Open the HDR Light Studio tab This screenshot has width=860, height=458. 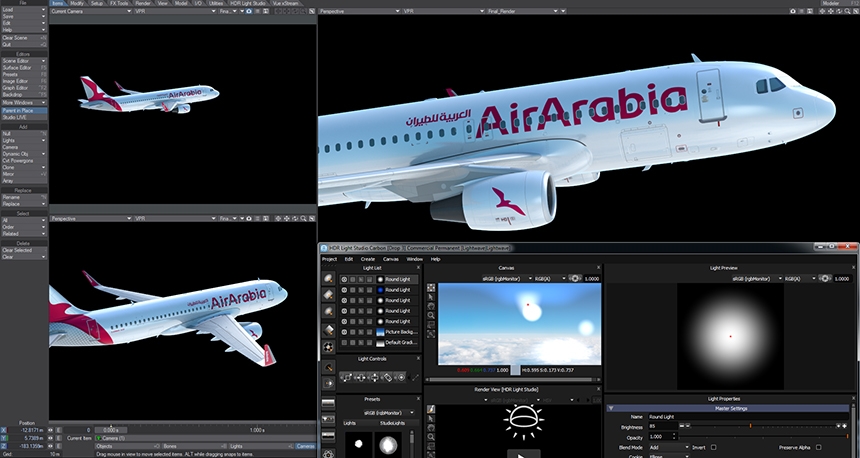coord(248,3)
